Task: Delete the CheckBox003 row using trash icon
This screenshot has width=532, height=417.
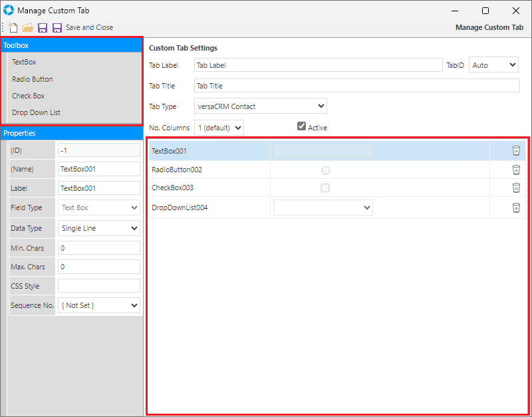Action: (516, 188)
